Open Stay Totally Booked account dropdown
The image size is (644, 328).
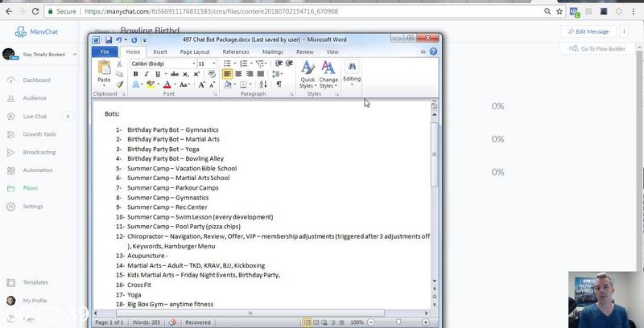tap(74, 54)
